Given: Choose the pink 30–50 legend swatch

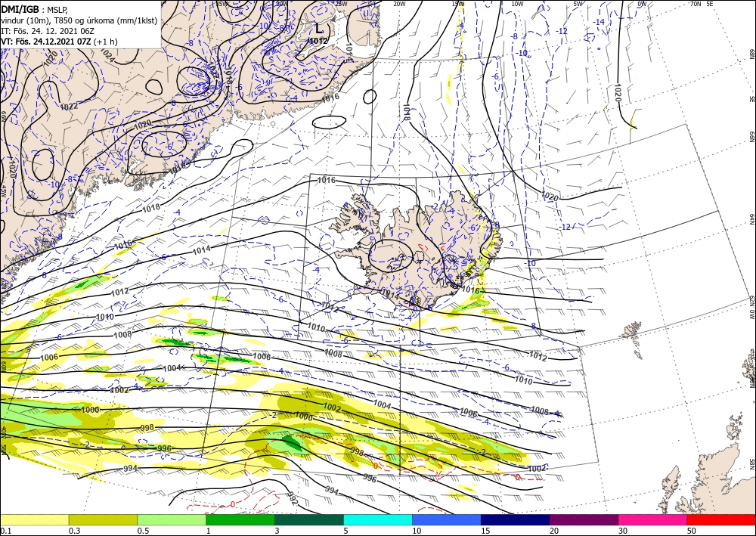Looking at the screenshot, I should [x=653, y=519].
